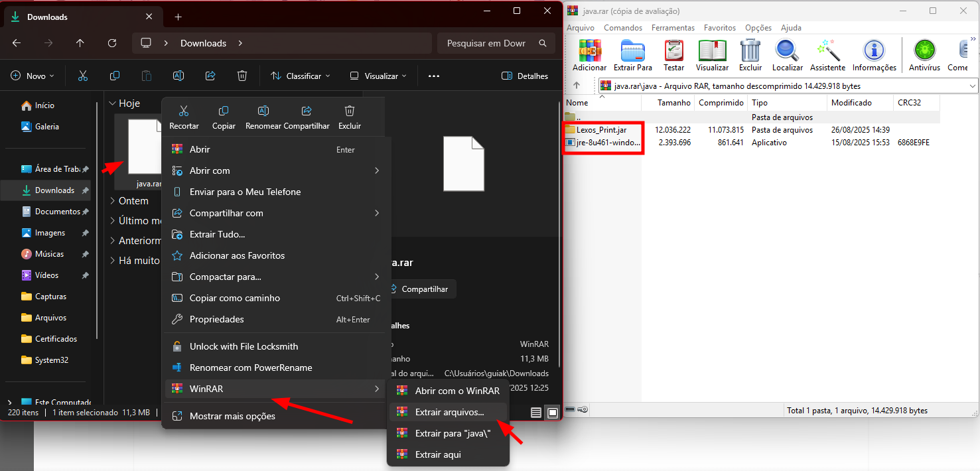The image size is (980, 471).
Task: Click Extrair Para in WinRAR toolbar
Action: 632,55
